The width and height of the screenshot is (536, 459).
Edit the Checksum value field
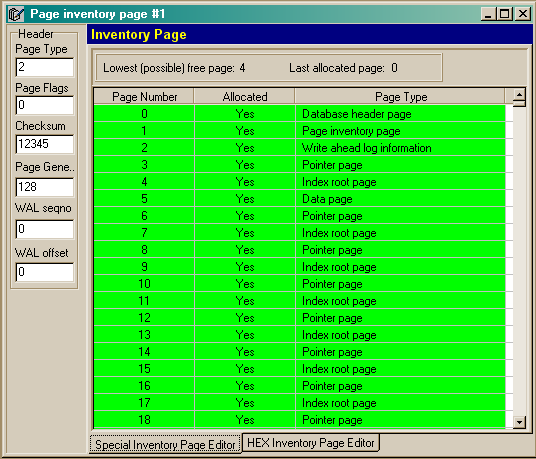pos(44,144)
